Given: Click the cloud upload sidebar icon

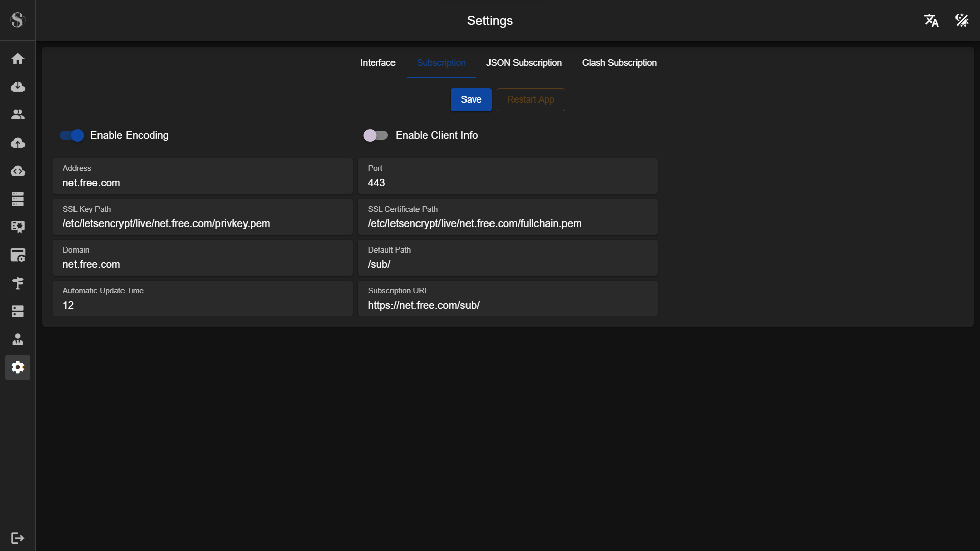Looking at the screenshot, I should click(18, 143).
